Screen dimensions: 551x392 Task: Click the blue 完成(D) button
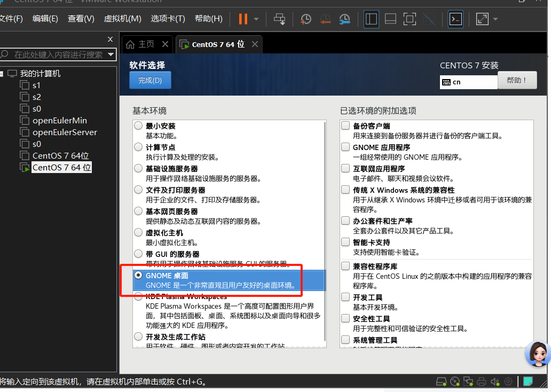coord(150,80)
